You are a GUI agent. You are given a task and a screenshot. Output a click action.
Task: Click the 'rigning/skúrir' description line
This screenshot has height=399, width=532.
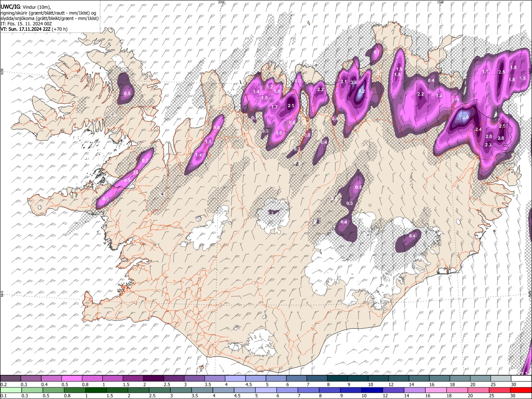[x=49, y=13]
